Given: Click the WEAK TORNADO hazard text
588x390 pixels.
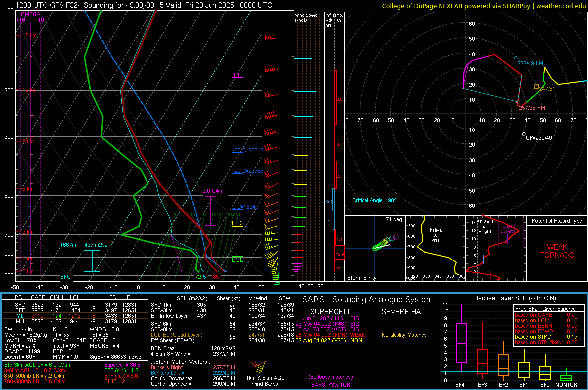Looking at the screenshot, I should click(557, 251).
